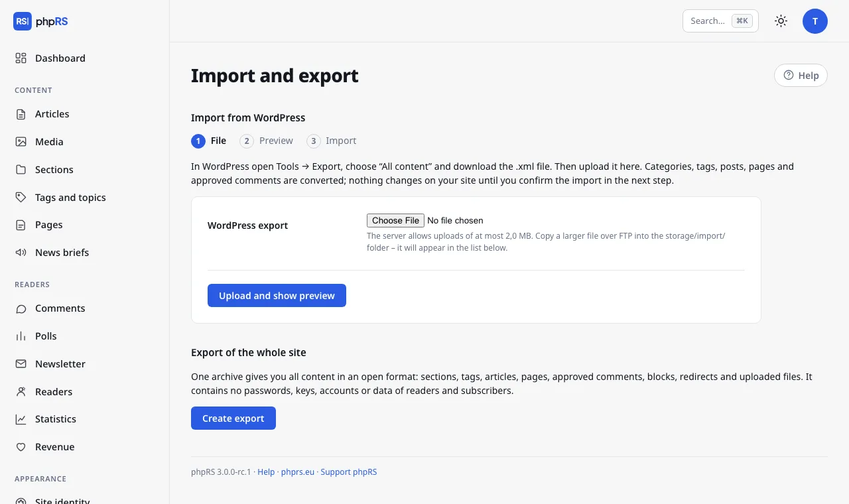The height and width of the screenshot is (504, 849).
Task: Click the ⌘K shortcut badge
Action: point(742,21)
